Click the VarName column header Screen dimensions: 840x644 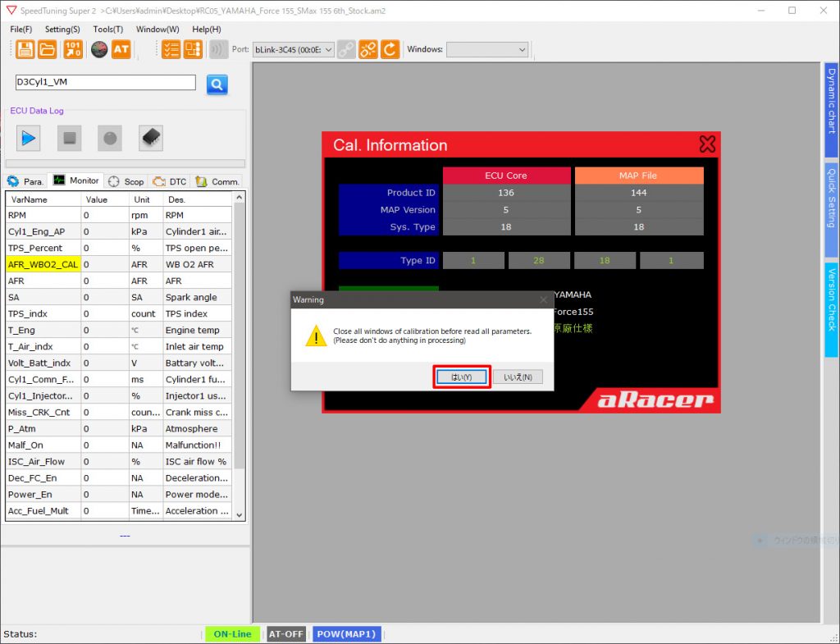pos(43,199)
